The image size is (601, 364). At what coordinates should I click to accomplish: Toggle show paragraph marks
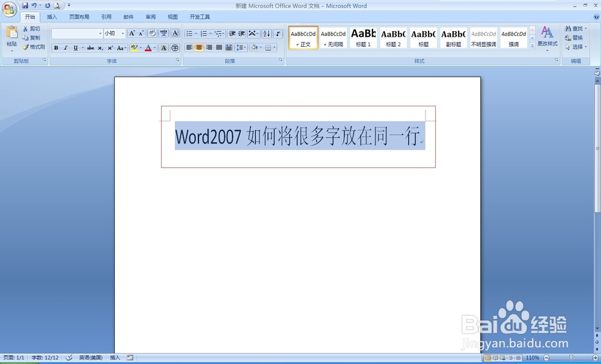click(278, 33)
